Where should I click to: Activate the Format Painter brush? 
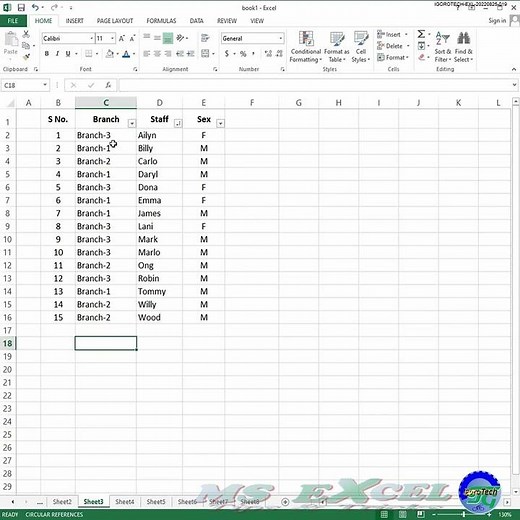coord(26,57)
